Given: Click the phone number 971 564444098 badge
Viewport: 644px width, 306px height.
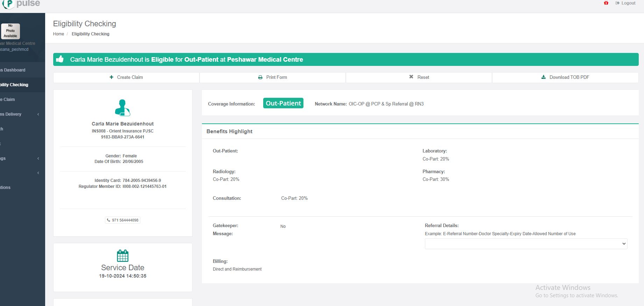Looking at the screenshot, I should pos(122,220).
